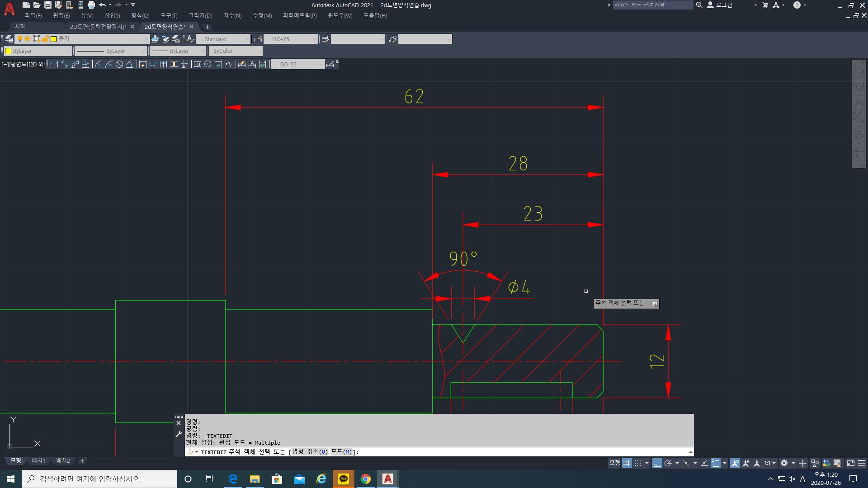The width and height of the screenshot is (868, 488).
Task: Select the Angular dimension tool
Action: pos(130,64)
